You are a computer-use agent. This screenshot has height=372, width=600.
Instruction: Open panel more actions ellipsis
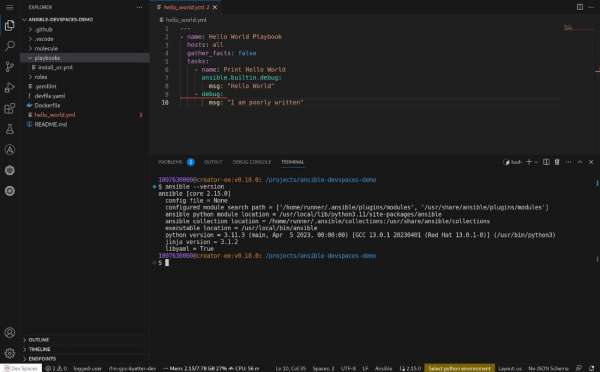tap(568, 162)
